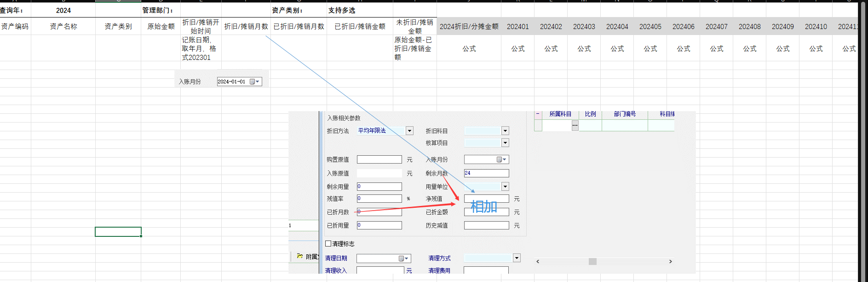868x282 pixels.
Task: Select the 2024折旧/分摊金额 header cell
Action: pyautogui.click(x=469, y=27)
